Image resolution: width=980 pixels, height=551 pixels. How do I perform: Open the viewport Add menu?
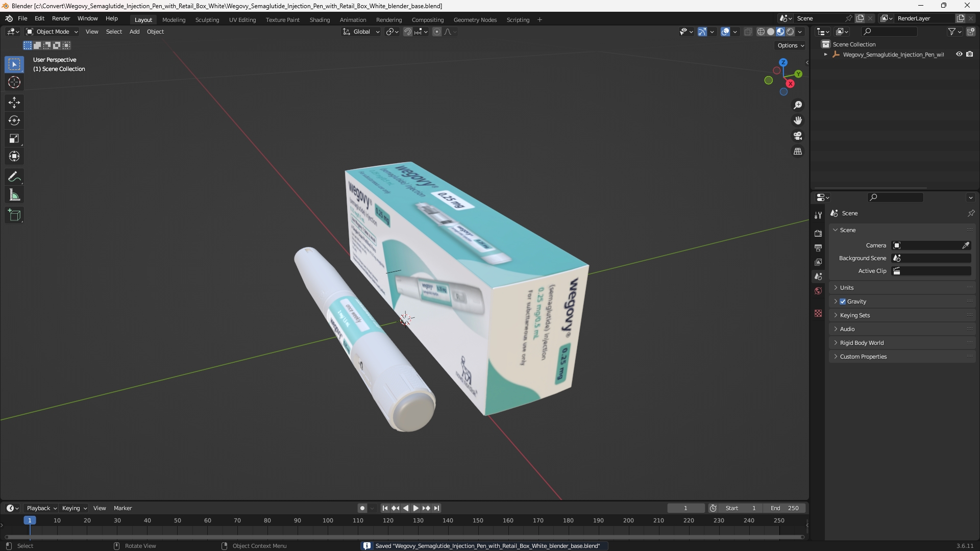pos(134,32)
